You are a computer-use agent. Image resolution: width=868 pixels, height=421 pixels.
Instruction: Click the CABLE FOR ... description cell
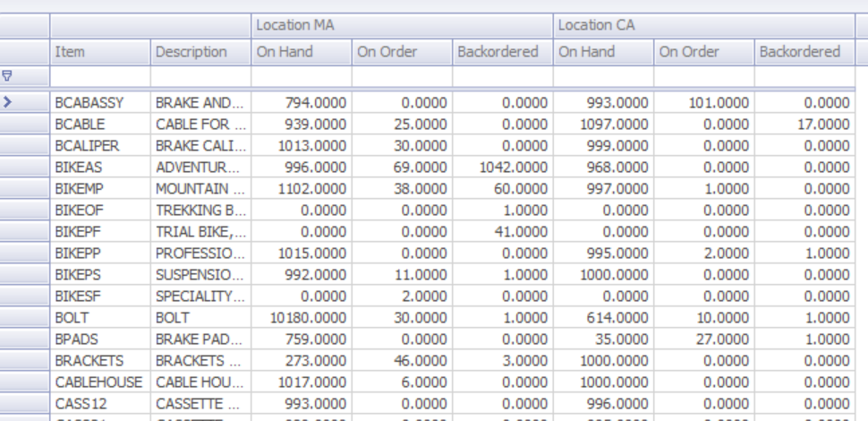(x=201, y=125)
